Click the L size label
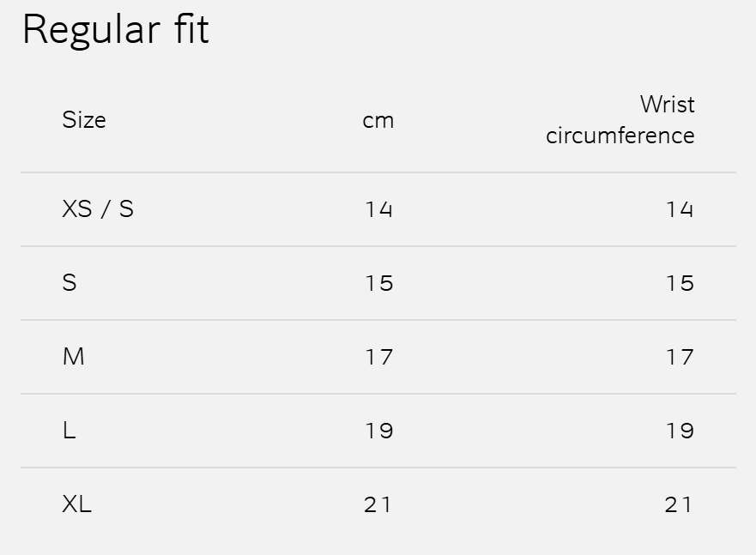The height and width of the screenshot is (555, 756). pyautogui.click(x=70, y=431)
